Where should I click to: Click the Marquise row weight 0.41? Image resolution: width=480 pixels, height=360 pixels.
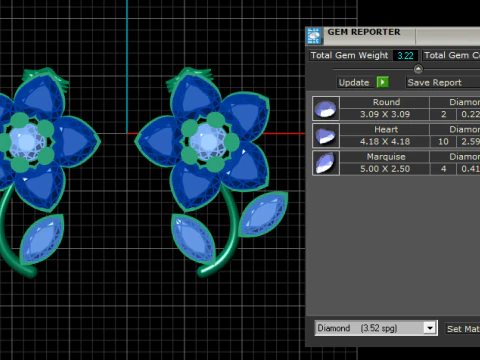tap(469, 169)
